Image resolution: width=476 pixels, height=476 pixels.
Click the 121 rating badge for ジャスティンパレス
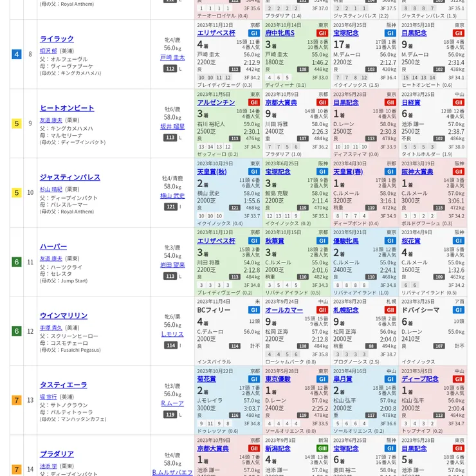point(171,206)
